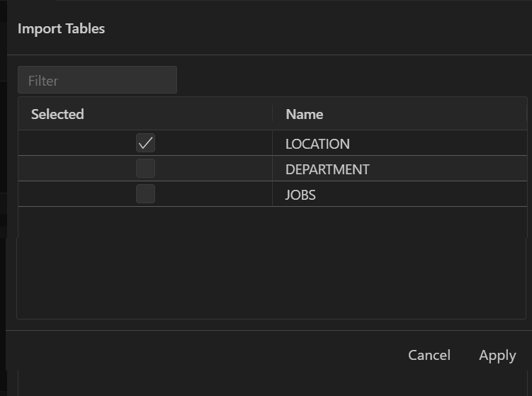Image resolution: width=532 pixels, height=396 pixels.
Task: Enable the JOBS table checkbox
Action: (145, 194)
